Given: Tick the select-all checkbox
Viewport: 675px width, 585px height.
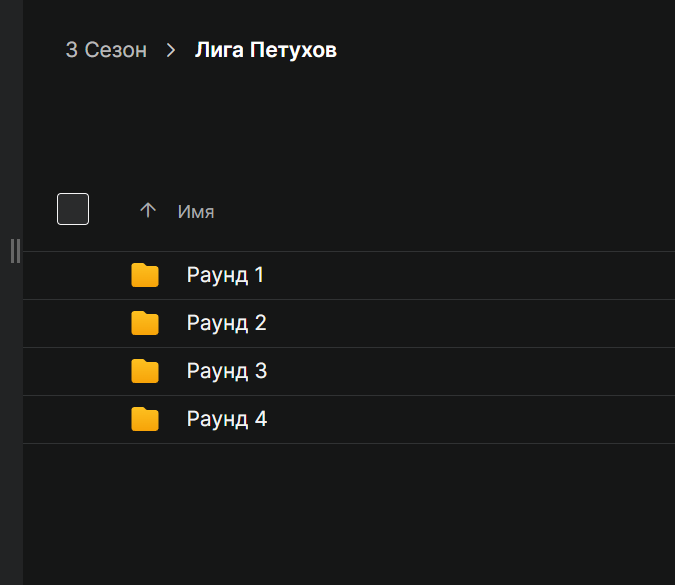Looking at the screenshot, I should click(73, 209).
